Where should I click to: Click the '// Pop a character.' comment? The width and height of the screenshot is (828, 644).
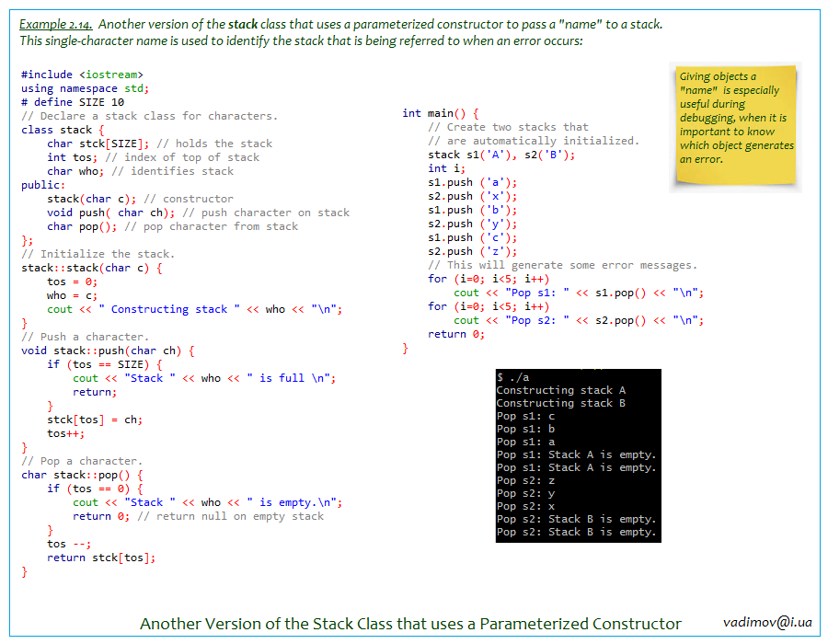(82, 461)
